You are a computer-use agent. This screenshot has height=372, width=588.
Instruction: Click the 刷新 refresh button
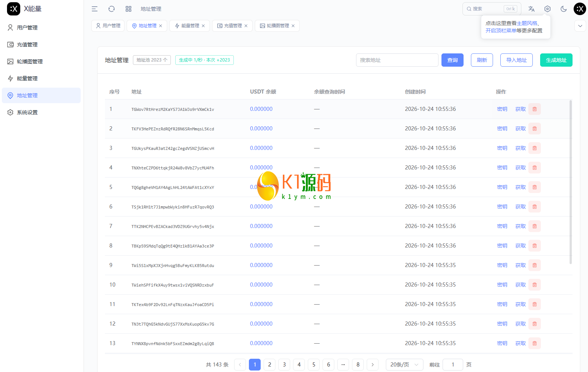pos(482,60)
